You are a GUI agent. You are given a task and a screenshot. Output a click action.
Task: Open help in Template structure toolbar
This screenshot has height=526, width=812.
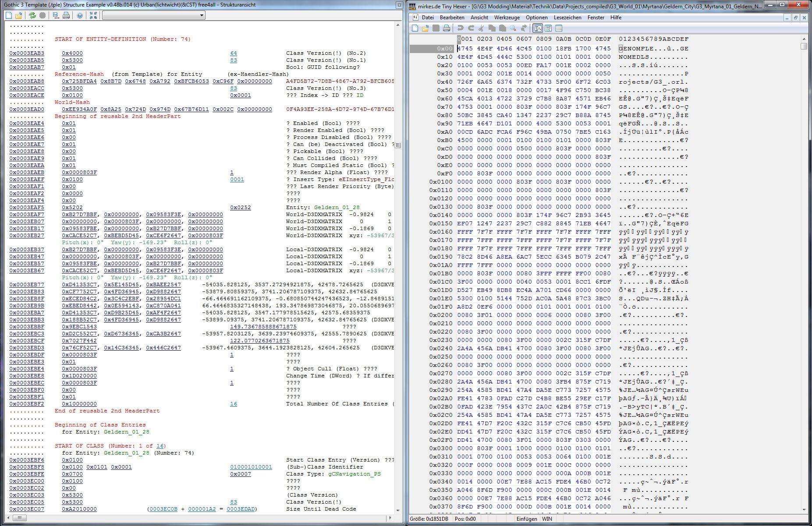tap(80, 15)
